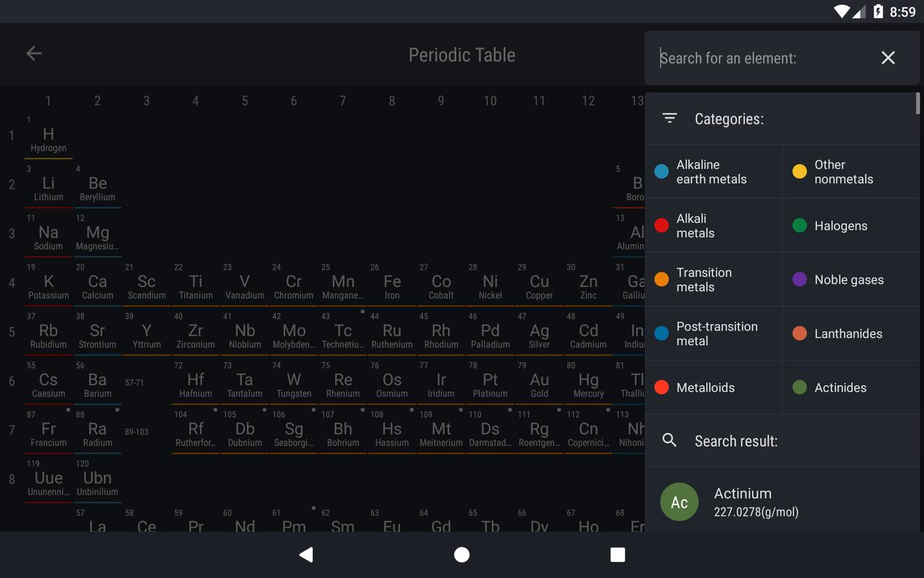Filter by Alkaline earth metals category
Viewport: 924px width, 578px height.
(x=713, y=172)
